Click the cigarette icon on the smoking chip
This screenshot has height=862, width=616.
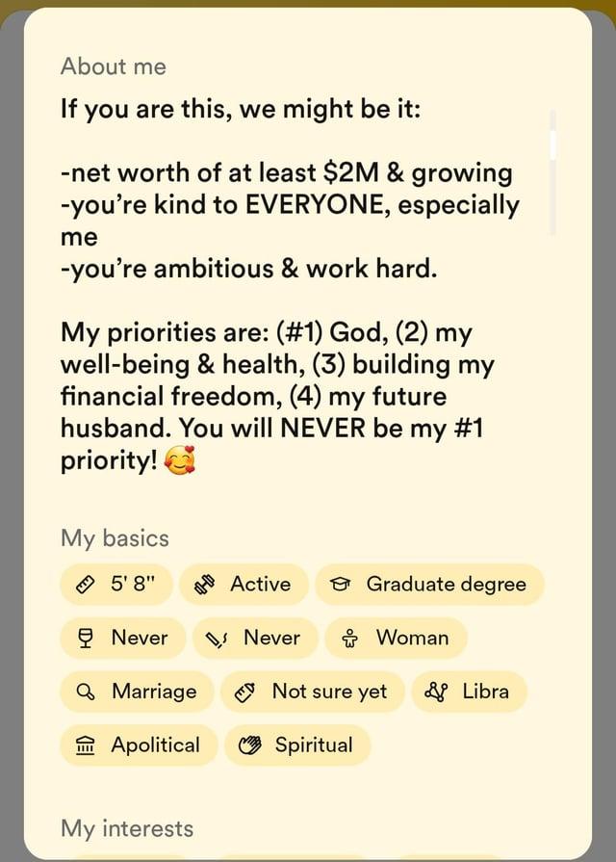click(x=215, y=638)
